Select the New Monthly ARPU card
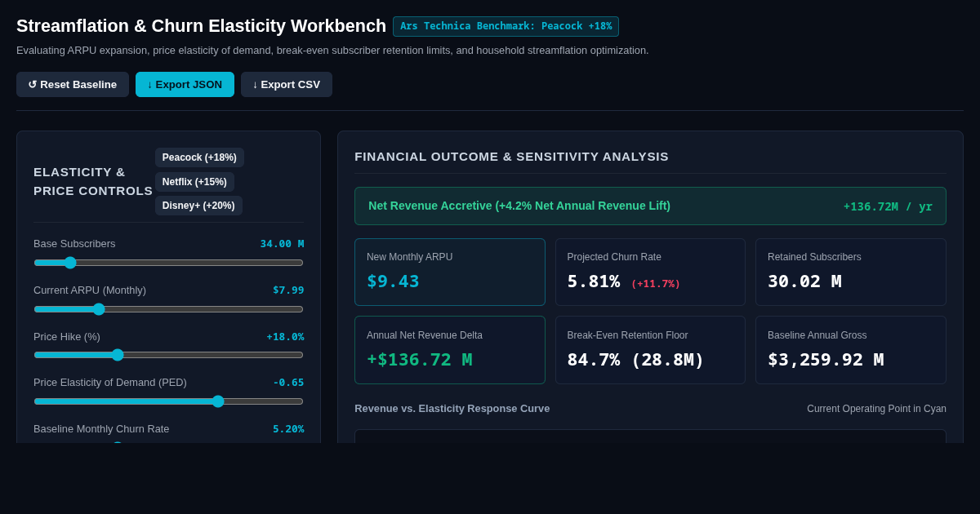Image resolution: width=980 pixels, height=514 pixels. [450, 272]
